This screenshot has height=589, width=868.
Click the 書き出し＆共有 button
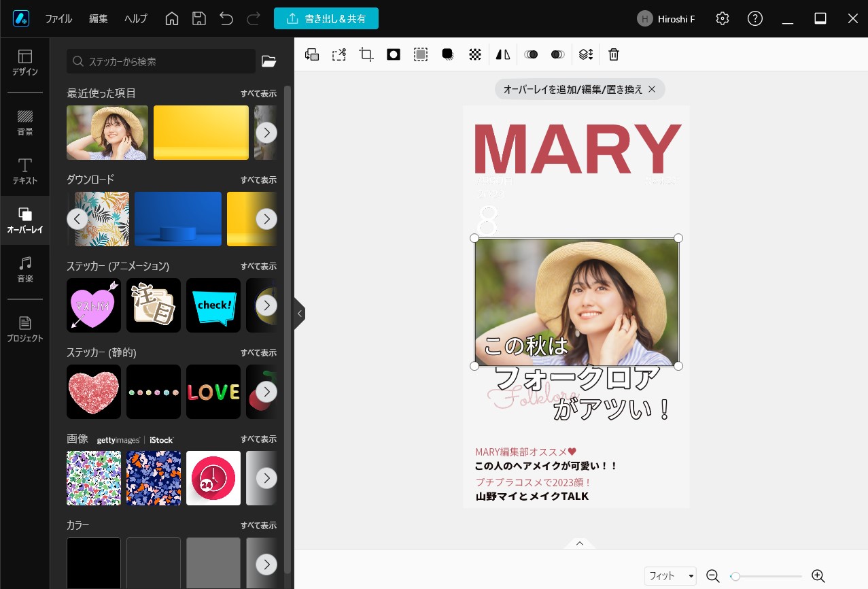point(326,19)
